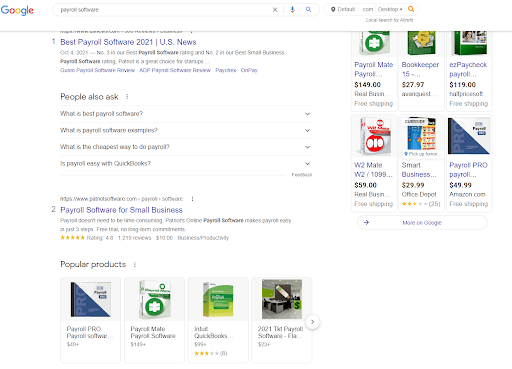The height and width of the screenshot is (369, 512).
Task: Open the Desktop device dropdown
Action: click(390, 9)
